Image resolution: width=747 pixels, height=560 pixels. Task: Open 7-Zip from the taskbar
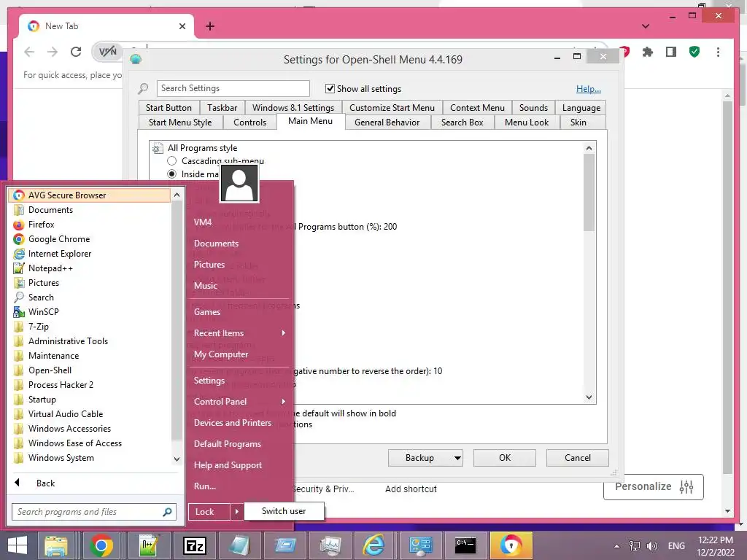[x=194, y=545]
